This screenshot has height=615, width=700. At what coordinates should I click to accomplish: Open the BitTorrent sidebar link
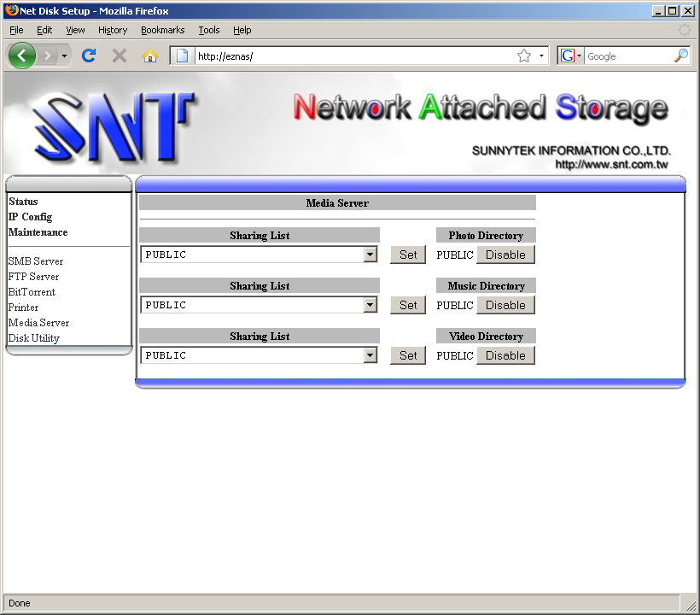[x=32, y=292]
